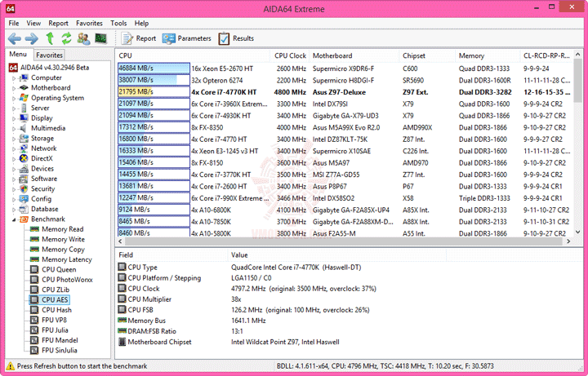
Task: Go forward with the blue right arrow
Action: pos(31,38)
